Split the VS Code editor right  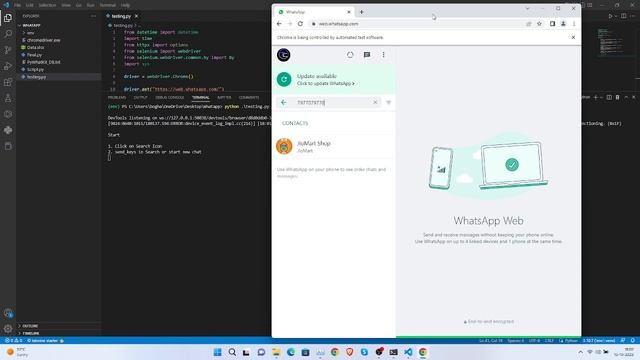[623, 16]
